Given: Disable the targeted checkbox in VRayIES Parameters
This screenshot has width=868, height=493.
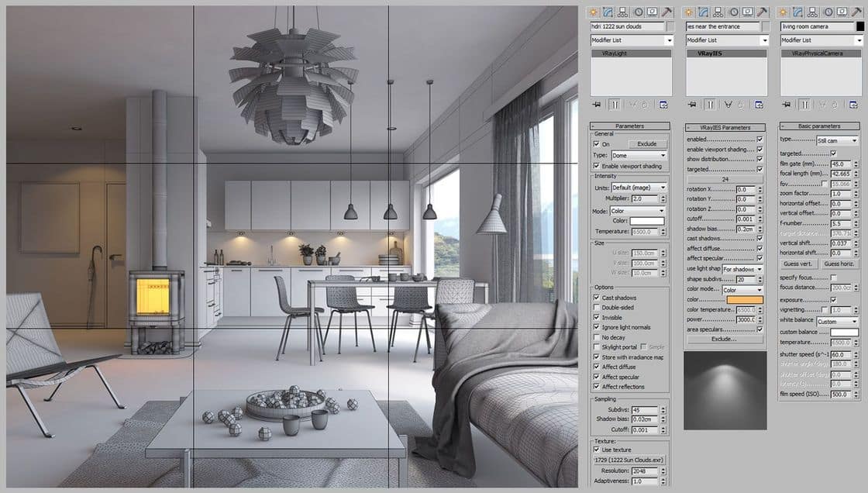Looking at the screenshot, I should pos(759,167).
